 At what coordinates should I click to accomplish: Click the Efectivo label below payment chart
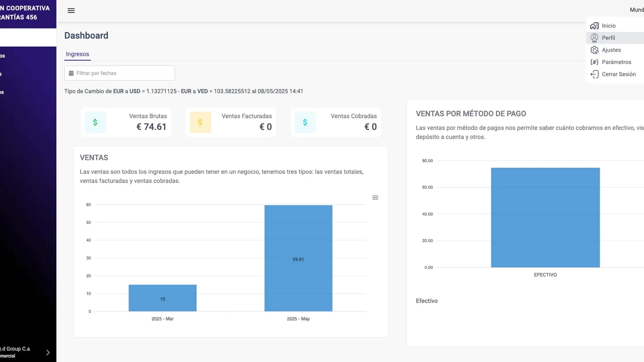pos(427,301)
